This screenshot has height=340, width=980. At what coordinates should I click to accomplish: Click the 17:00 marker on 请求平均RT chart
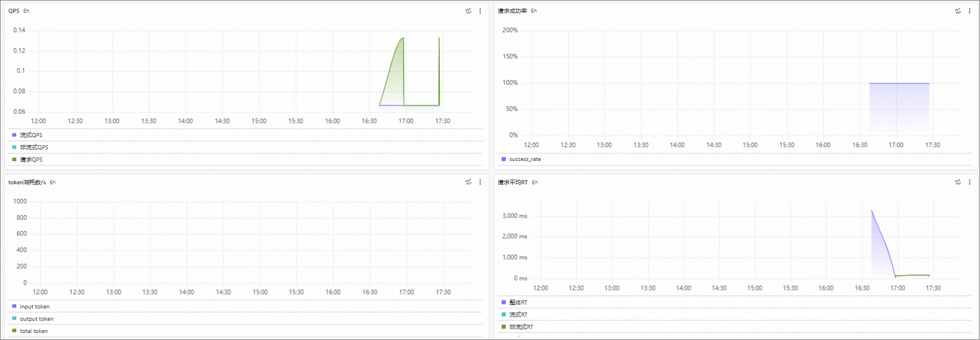898,288
